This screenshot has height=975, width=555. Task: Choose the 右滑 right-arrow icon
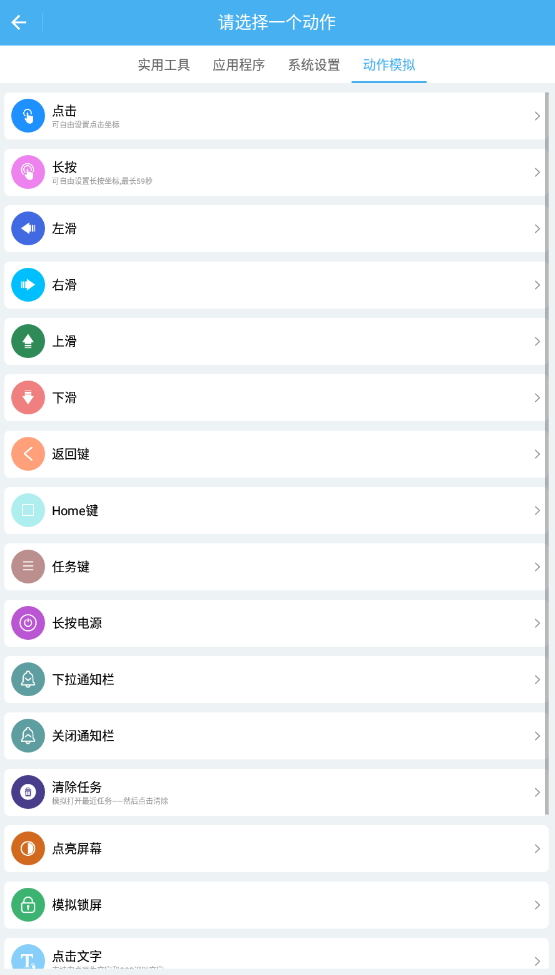[x=28, y=285]
